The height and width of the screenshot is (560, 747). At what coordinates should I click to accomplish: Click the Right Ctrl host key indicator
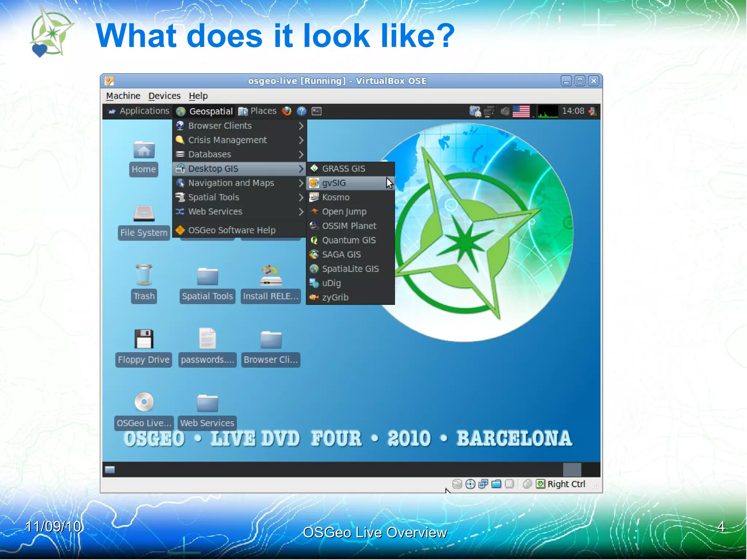pyautogui.click(x=566, y=484)
